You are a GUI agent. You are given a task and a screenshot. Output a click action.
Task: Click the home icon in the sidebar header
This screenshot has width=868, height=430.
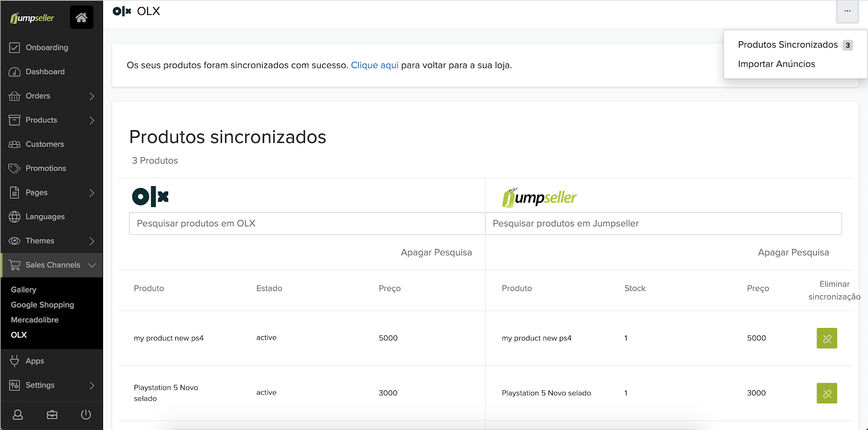coord(81,17)
